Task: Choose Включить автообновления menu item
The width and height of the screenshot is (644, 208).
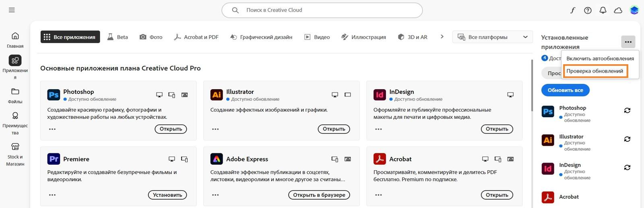Action: pyautogui.click(x=600, y=58)
